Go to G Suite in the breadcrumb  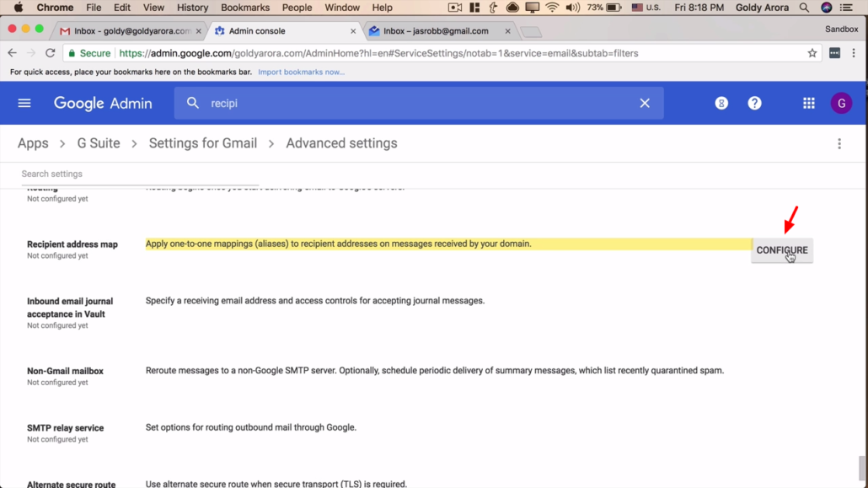[99, 143]
